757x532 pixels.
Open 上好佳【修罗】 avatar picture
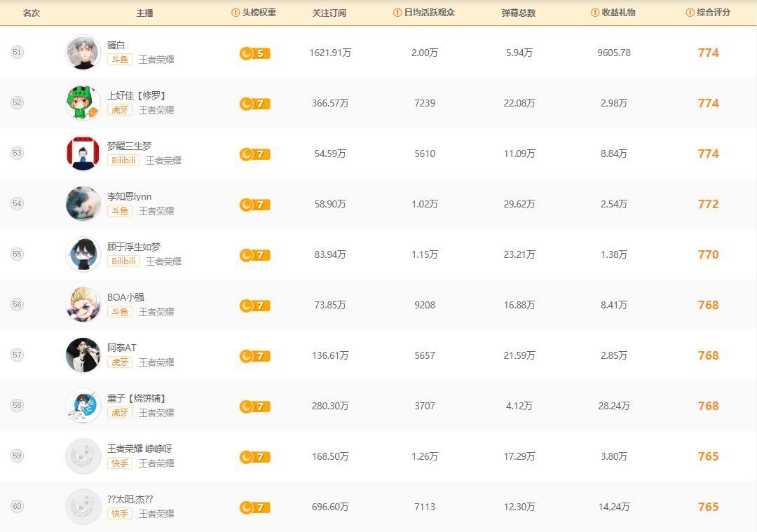[83, 103]
